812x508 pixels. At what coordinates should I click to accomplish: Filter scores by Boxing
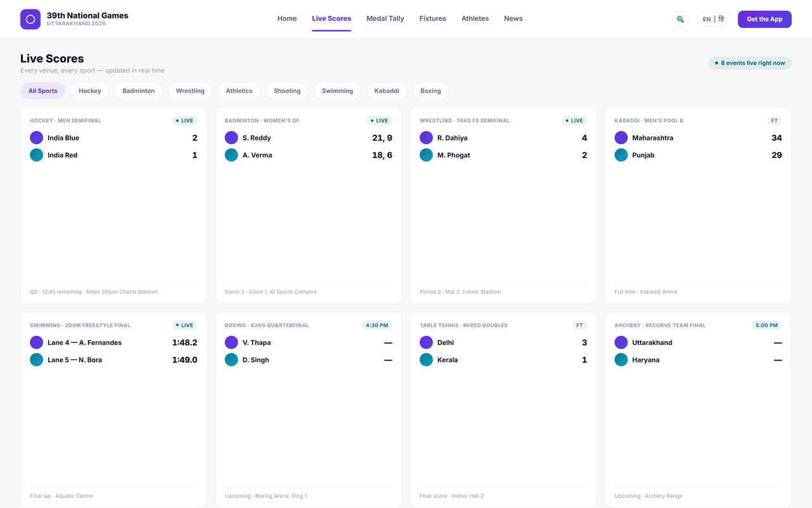[x=431, y=91]
